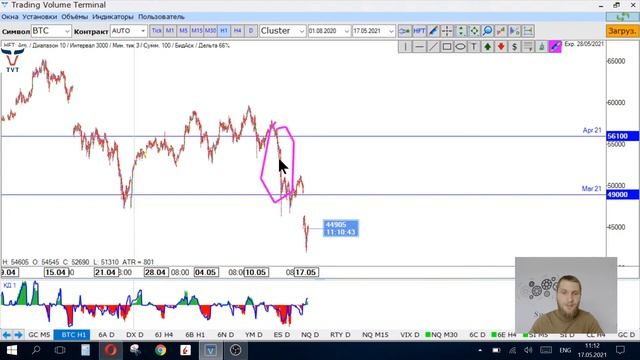Viewport: 640px width, 360px height.
Task: Switch timeframe to M15
Action: click(197, 31)
